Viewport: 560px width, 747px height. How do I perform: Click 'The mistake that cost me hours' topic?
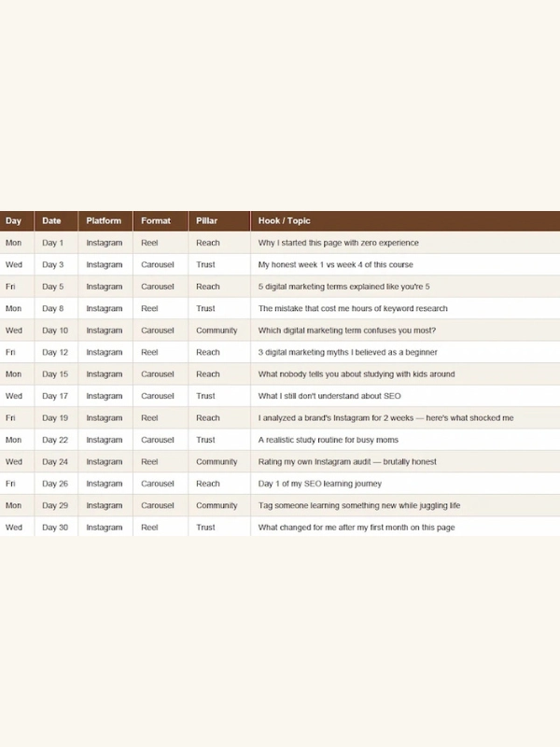coord(353,308)
